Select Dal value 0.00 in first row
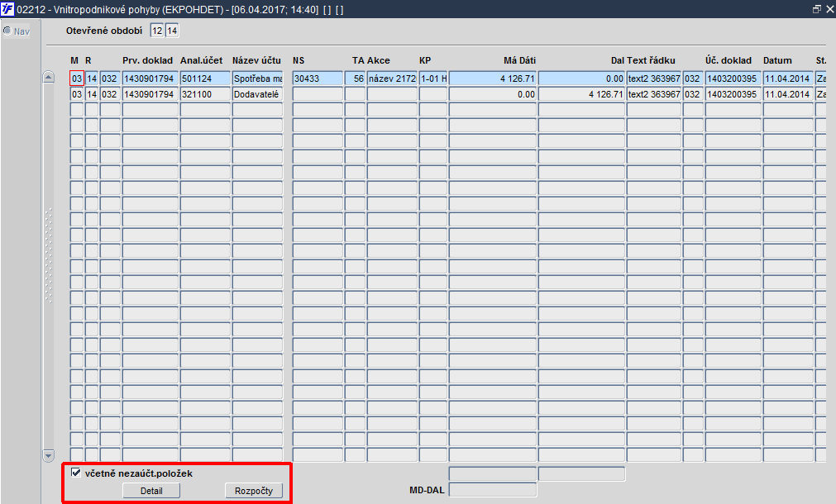Screen dimensions: 836x504 point(581,78)
